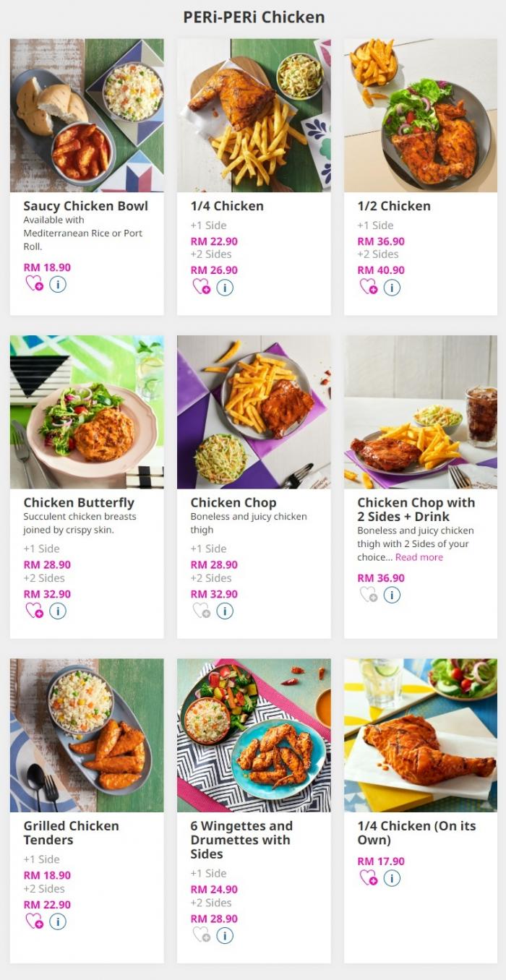Screen dimensions: 506x980
Task: Select the PERi-PERi Chicken section heading
Action: pyautogui.click(x=253, y=17)
